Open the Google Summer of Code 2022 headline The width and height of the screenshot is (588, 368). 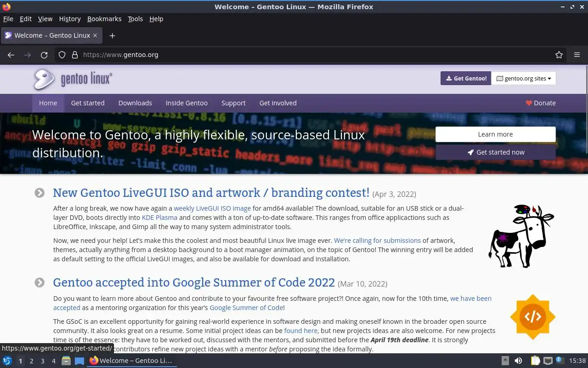[194, 282]
